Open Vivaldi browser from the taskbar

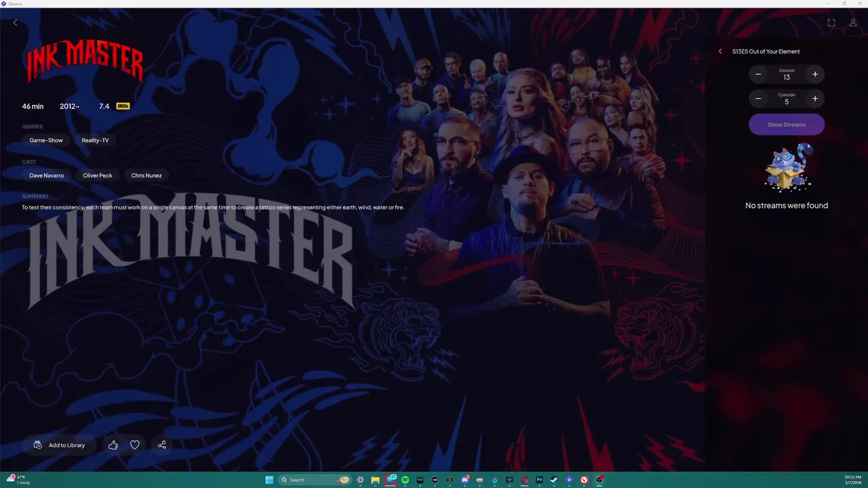(584, 480)
